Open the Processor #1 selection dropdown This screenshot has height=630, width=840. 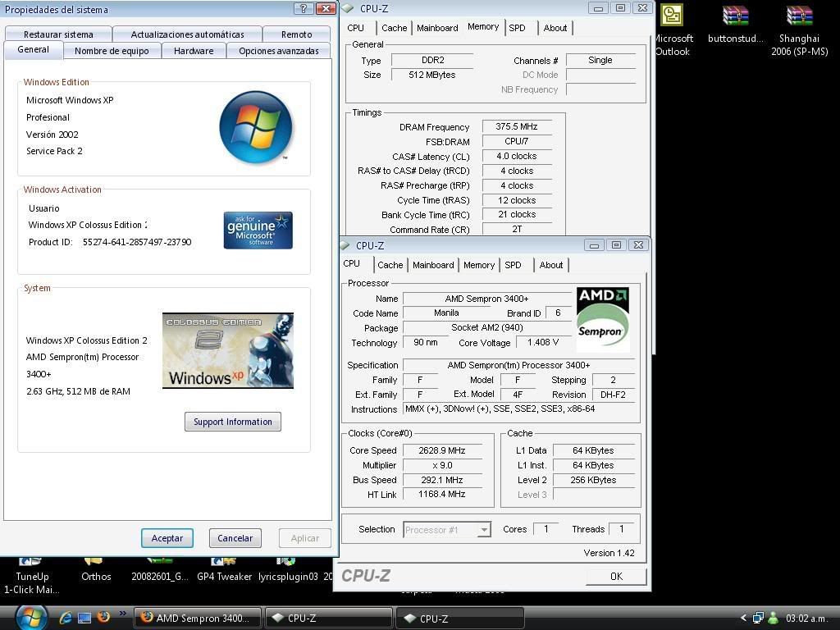447,529
